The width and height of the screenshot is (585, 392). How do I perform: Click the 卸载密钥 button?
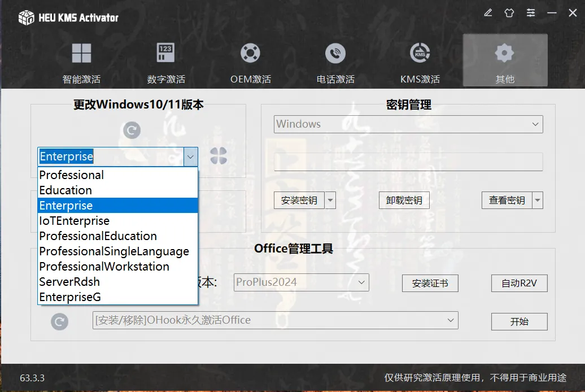point(404,201)
